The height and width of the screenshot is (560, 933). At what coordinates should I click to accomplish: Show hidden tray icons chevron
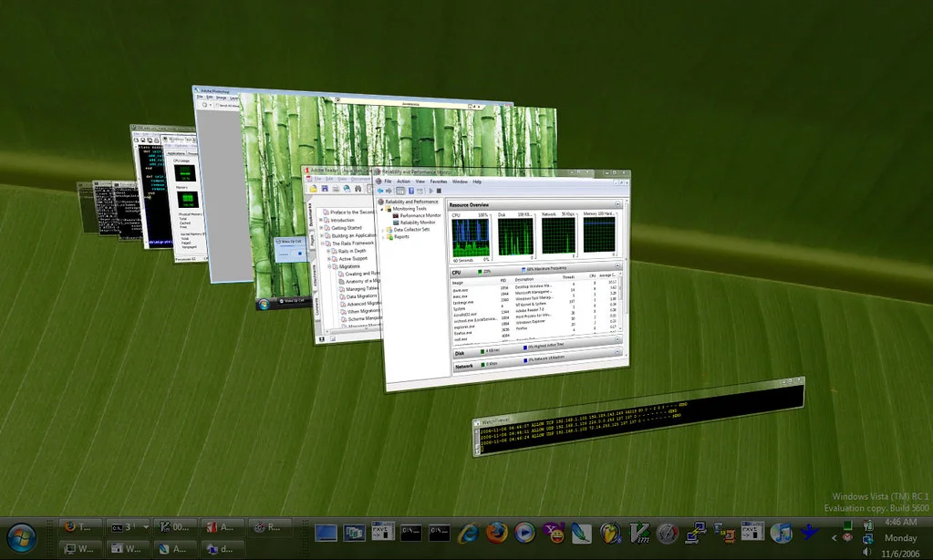click(835, 537)
